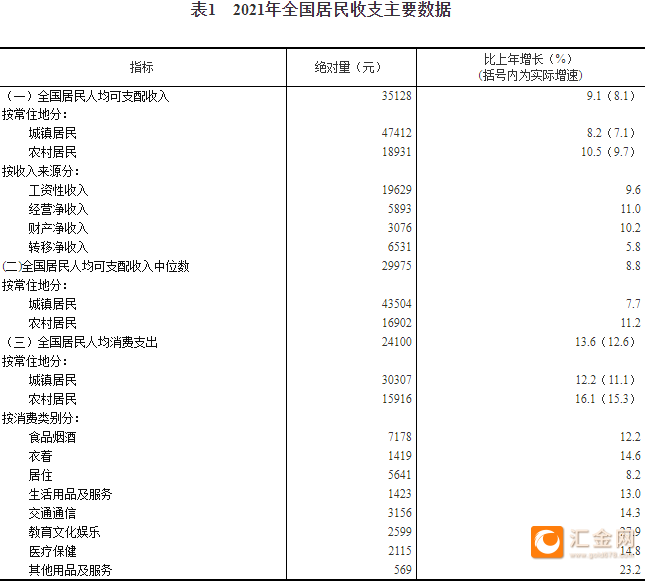Select the value 15916
The height and width of the screenshot is (581, 651).
(x=396, y=399)
